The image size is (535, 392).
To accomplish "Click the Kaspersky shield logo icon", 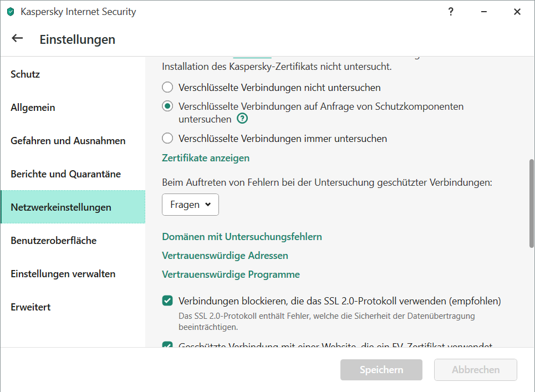I will [x=11, y=12].
